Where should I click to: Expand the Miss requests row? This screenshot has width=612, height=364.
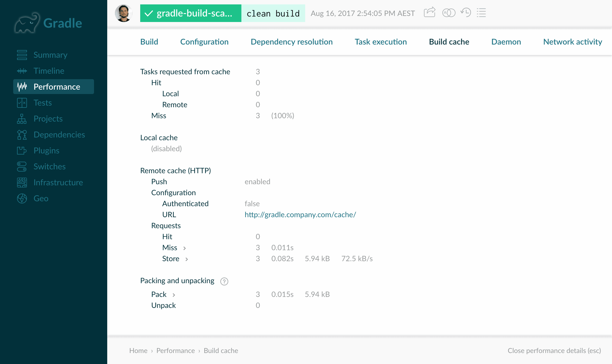tap(185, 248)
